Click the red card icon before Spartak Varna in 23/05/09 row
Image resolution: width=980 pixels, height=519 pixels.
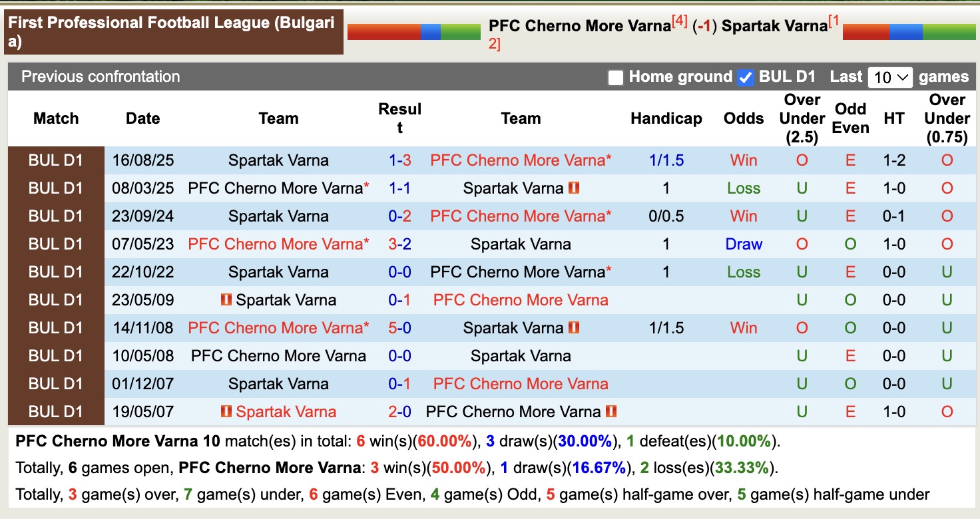(x=227, y=300)
